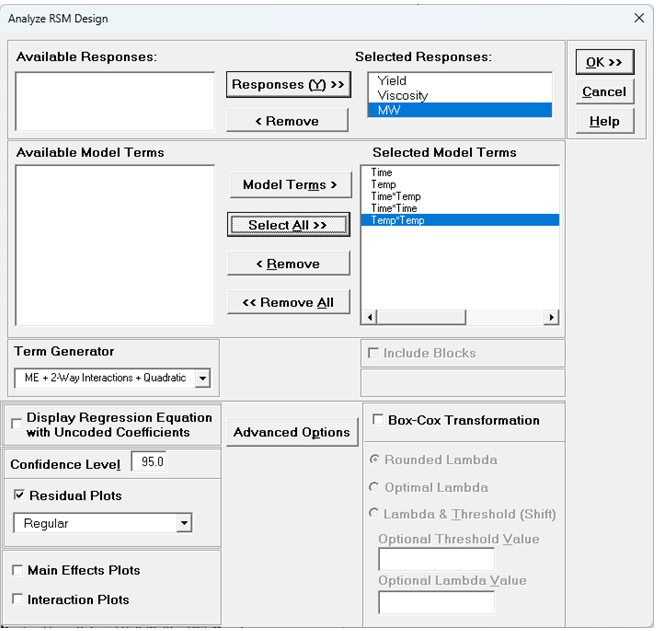Click the OK >> button
Viewport: 657px width, 631px height.
click(x=604, y=62)
